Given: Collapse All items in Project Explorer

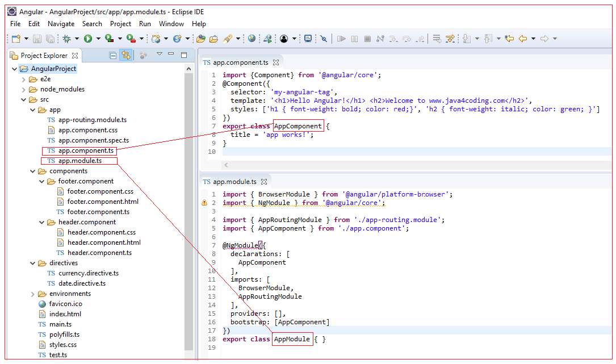Looking at the screenshot, I should pos(113,55).
